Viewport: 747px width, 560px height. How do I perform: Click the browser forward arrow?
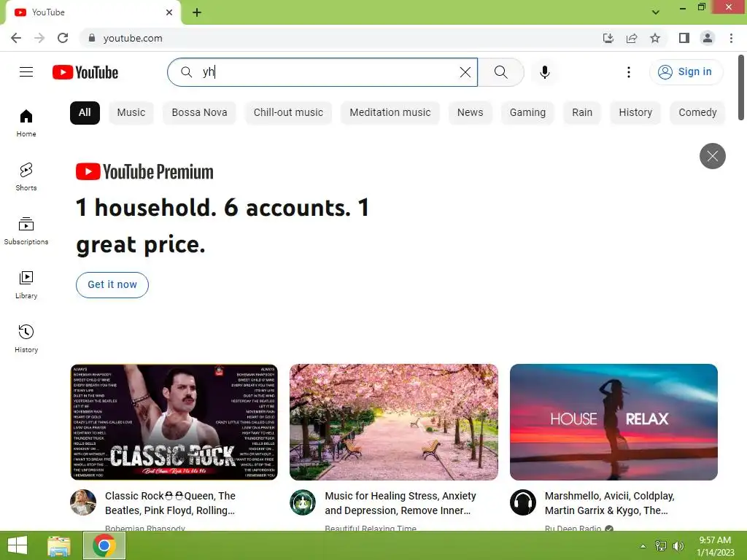click(39, 38)
